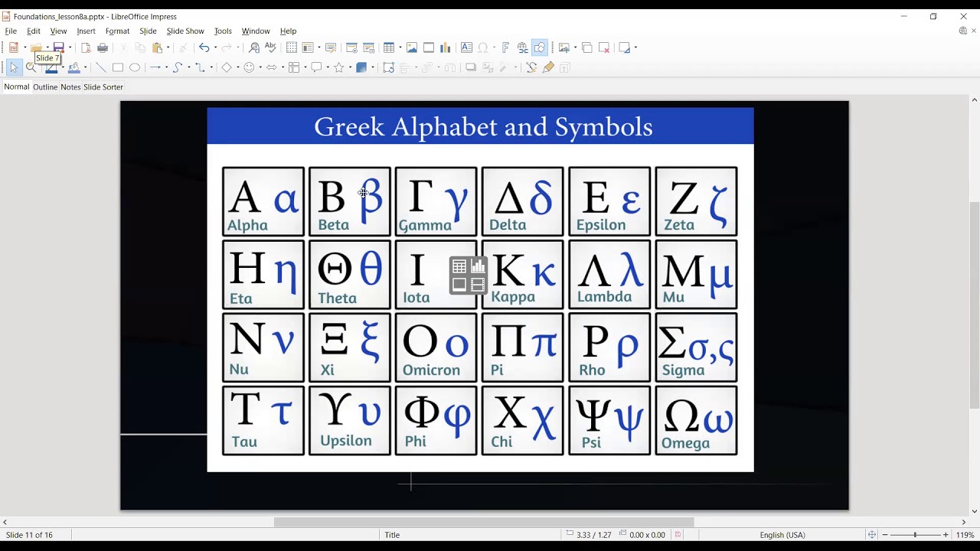Click the New presentation icon
The width and height of the screenshot is (980, 551).
(13, 47)
